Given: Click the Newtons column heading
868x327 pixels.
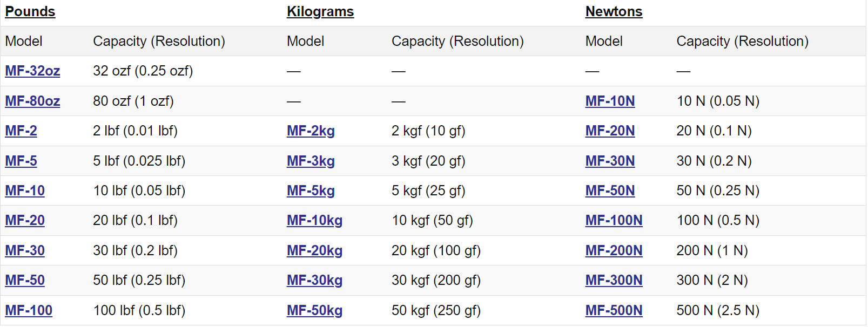Looking at the screenshot, I should pyautogui.click(x=614, y=11).
